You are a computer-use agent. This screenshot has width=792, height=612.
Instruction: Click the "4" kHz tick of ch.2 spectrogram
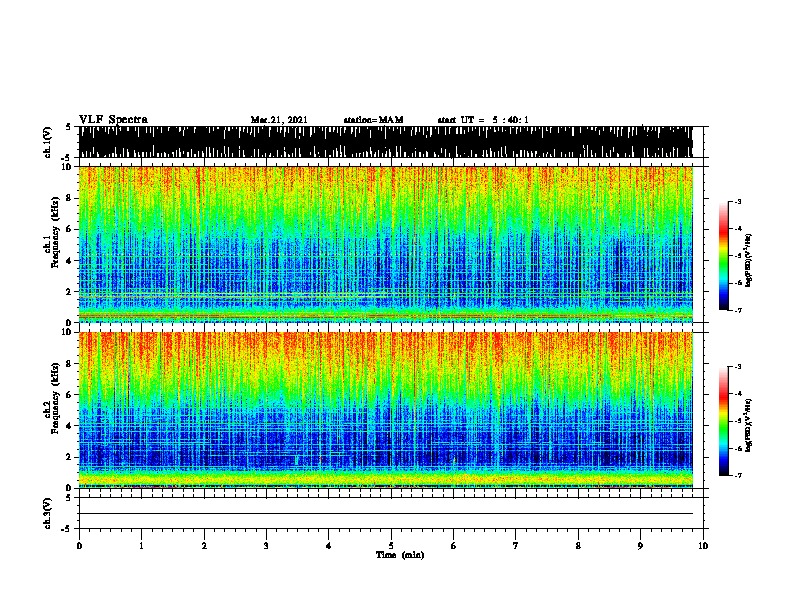coord(70,426)
